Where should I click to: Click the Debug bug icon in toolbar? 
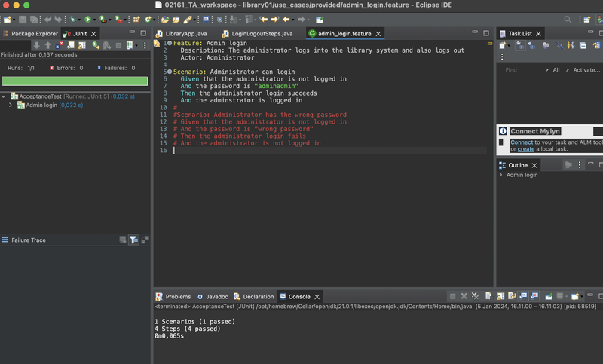[x=72, y=20]
